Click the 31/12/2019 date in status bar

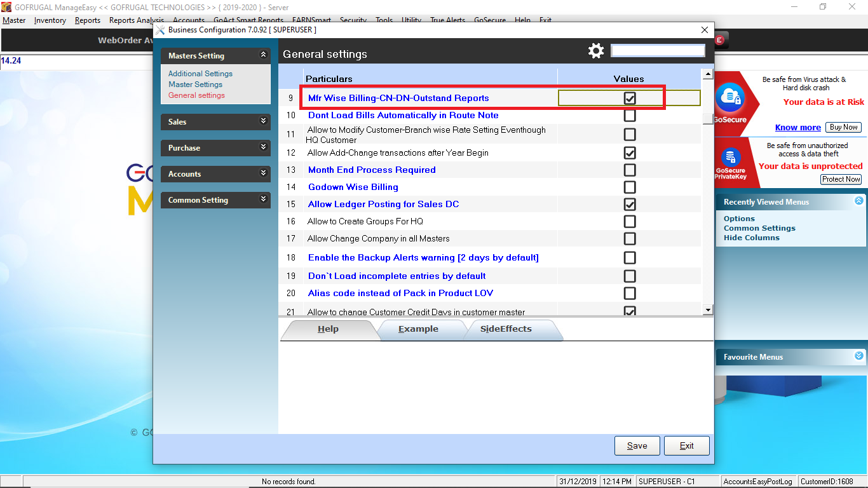(578, 482)
